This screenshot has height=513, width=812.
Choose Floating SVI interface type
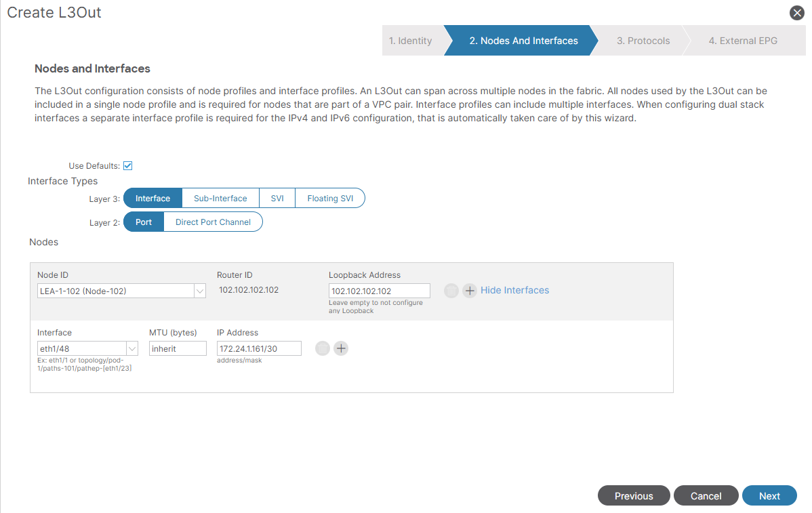(x=330, y=199)
